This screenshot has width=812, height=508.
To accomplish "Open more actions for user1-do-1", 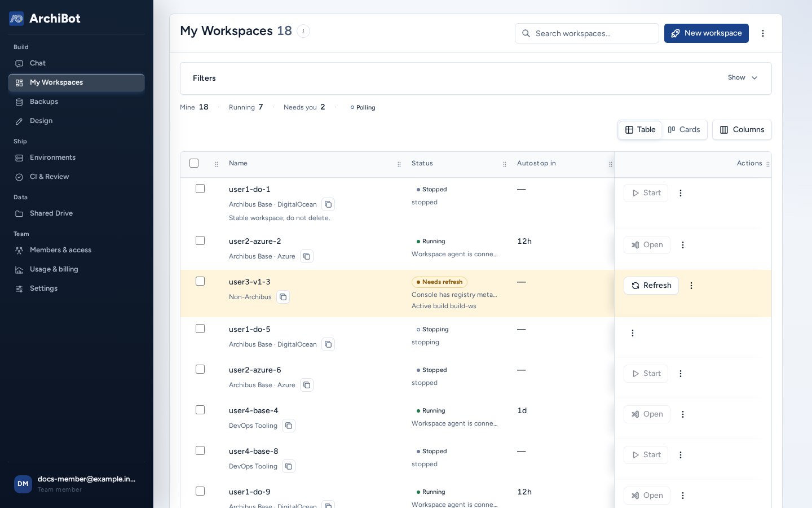I will coord(681,193).
